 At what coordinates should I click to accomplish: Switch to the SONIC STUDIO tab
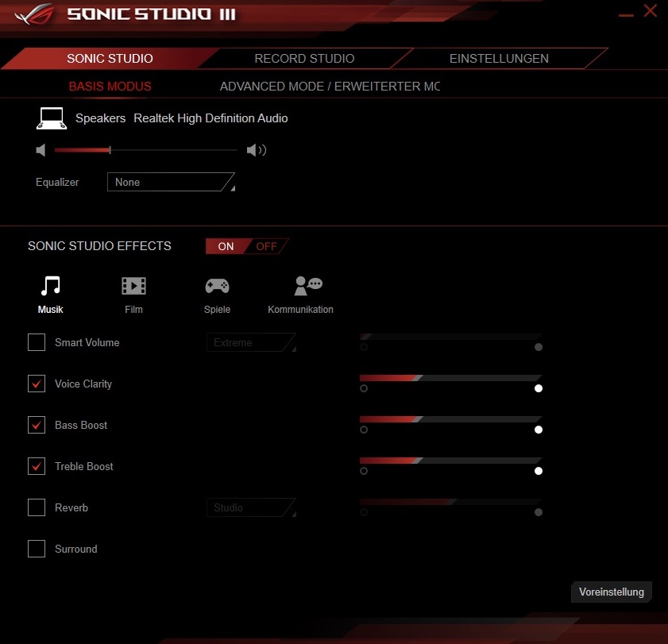110,58
